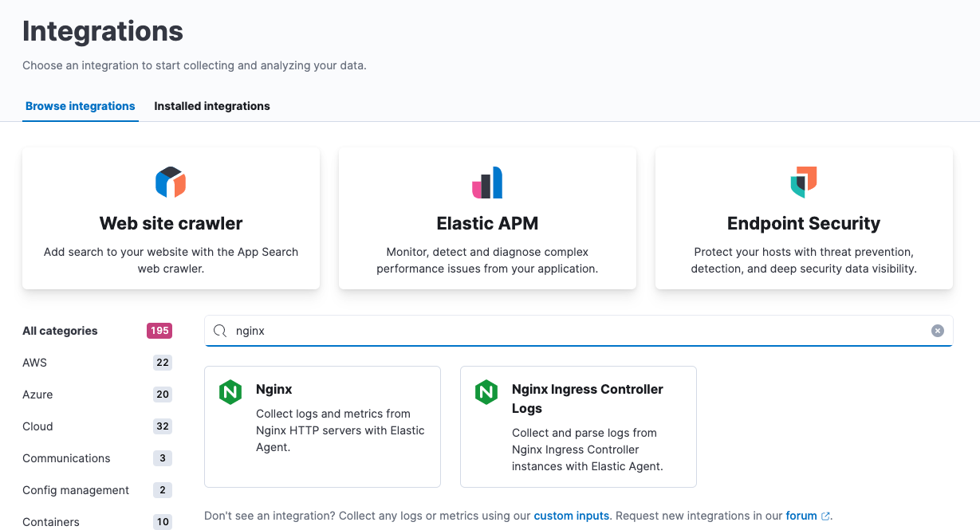Open the Nginx integration card
The image size is (980, 530).
322,426
